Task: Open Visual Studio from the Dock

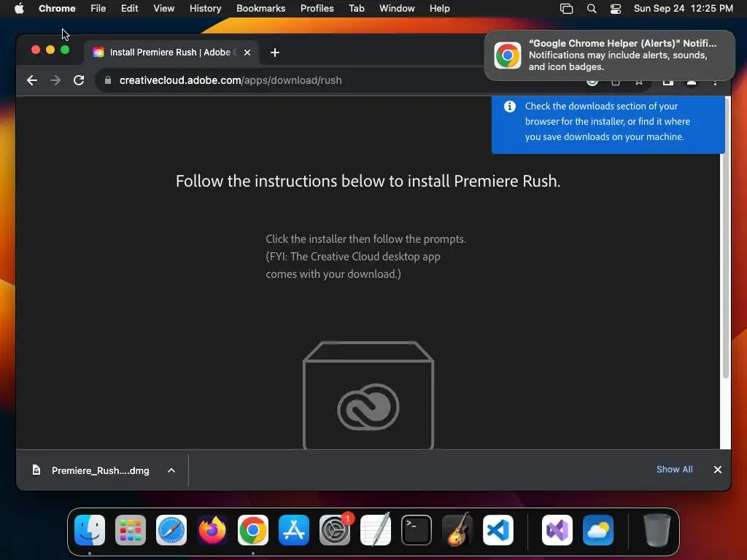Action: (557, 530)
